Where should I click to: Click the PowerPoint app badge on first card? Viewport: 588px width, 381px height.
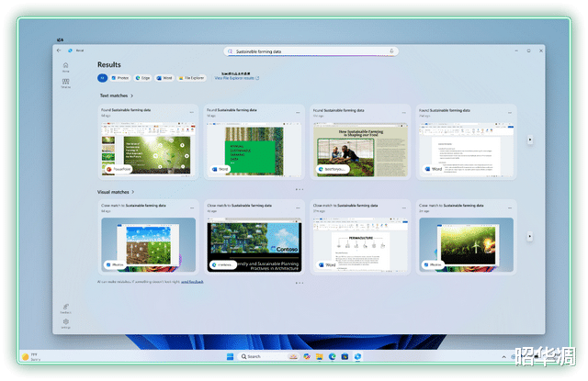(119, 169)
